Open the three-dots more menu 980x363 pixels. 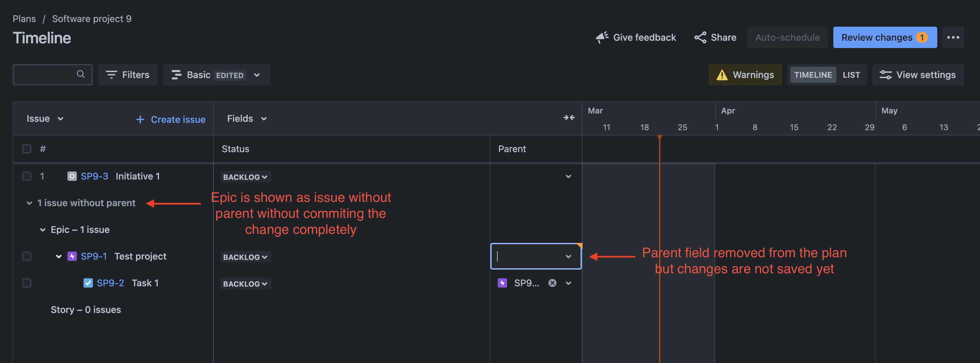pyautogui.click(x=953, y=37)
